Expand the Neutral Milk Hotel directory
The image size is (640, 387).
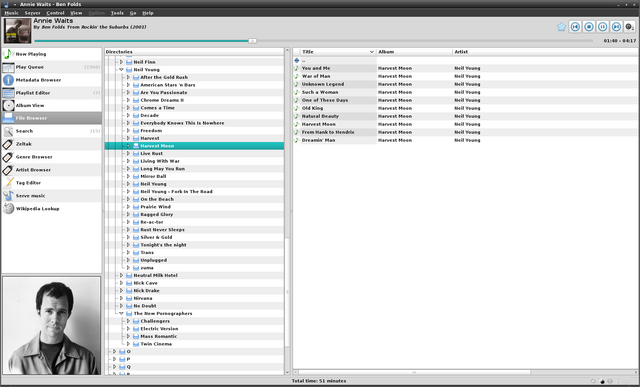point(121,275)
